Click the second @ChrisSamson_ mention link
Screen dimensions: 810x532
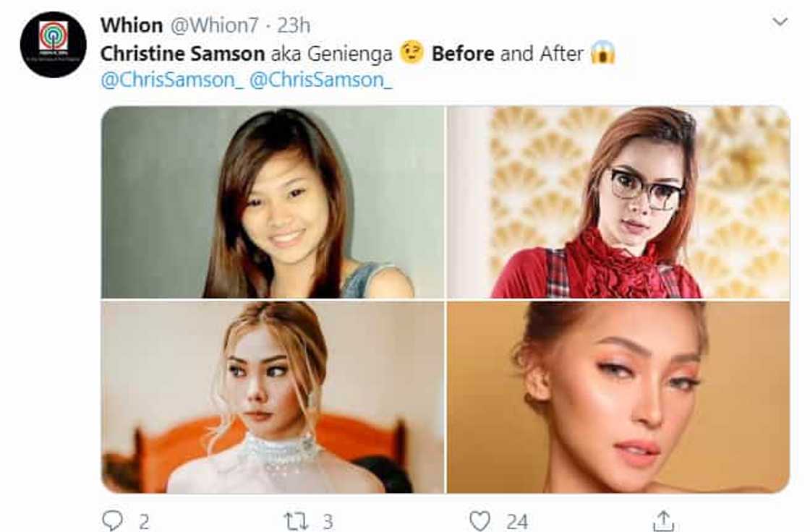coord(320,80)
